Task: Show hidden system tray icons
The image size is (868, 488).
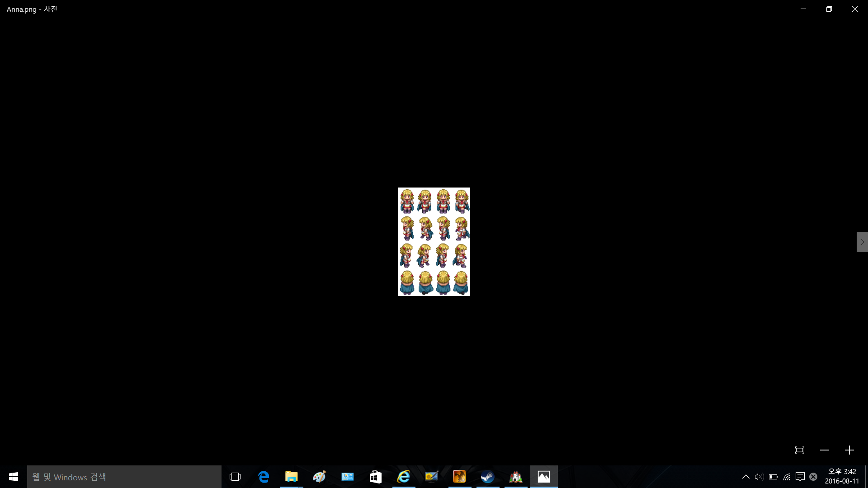Action: 746,477
